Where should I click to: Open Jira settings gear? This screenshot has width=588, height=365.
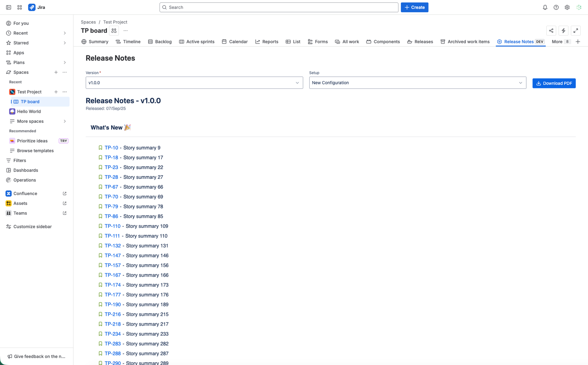coord(567,7)
